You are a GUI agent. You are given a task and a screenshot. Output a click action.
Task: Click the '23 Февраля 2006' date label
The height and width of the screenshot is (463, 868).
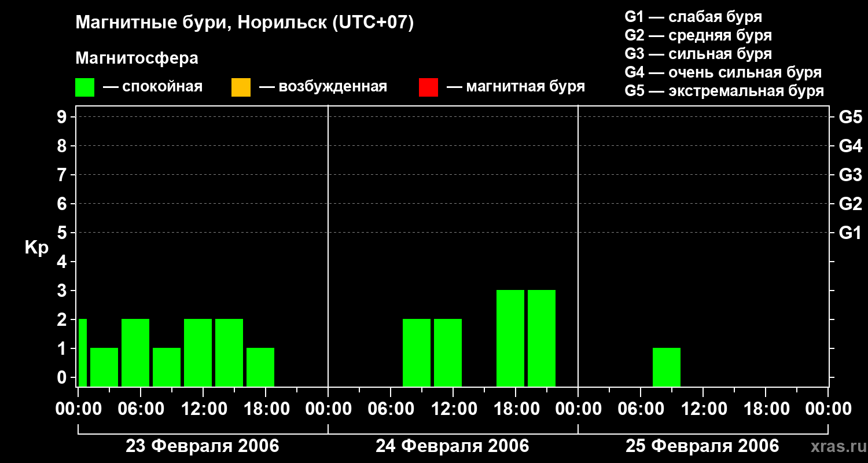(203, 446)
